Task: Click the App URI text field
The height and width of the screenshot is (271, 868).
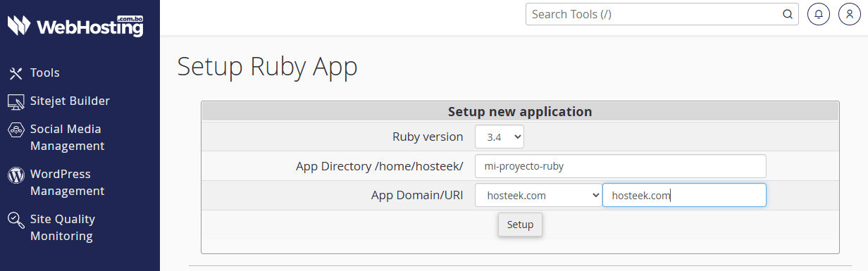Action: 684,196
